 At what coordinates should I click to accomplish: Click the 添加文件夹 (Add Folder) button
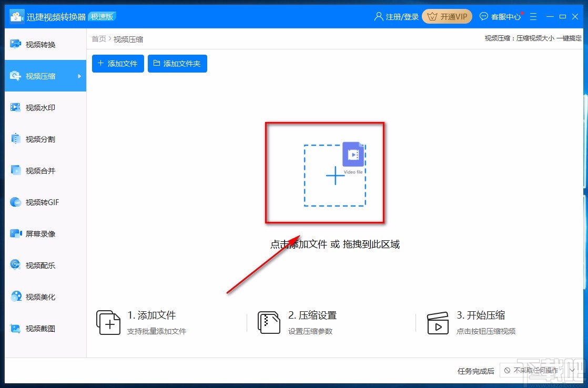[177, 63]
